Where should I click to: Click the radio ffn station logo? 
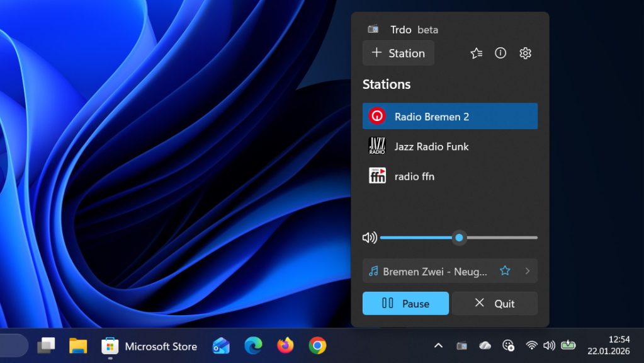coord(377,176)
